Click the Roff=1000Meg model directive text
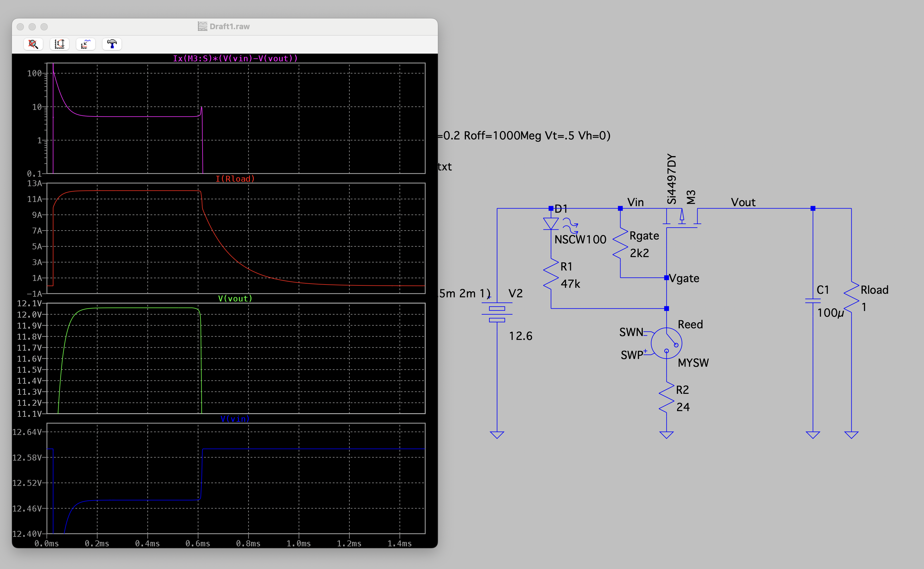924x569 pixels. [x=503, y=136]
